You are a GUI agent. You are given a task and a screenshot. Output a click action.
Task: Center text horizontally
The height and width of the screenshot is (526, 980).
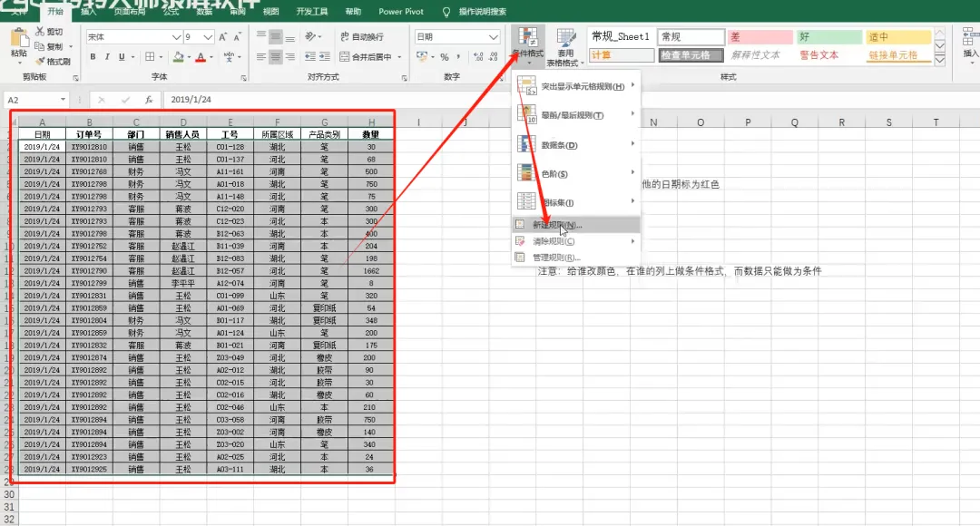point(276,57)
